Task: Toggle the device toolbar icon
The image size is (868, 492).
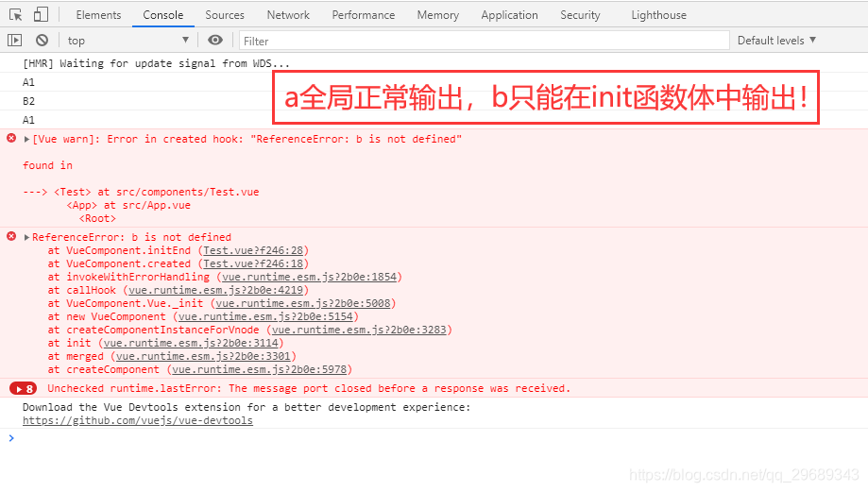Action: [x=41, y=15]
